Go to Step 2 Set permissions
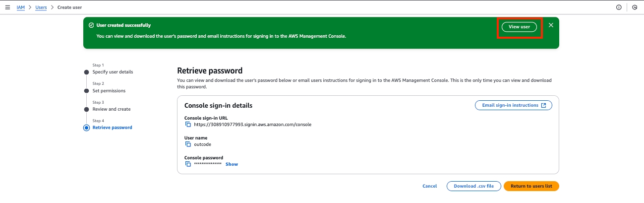The width and height of the screenshot is (644, 203). pos(109,91)
